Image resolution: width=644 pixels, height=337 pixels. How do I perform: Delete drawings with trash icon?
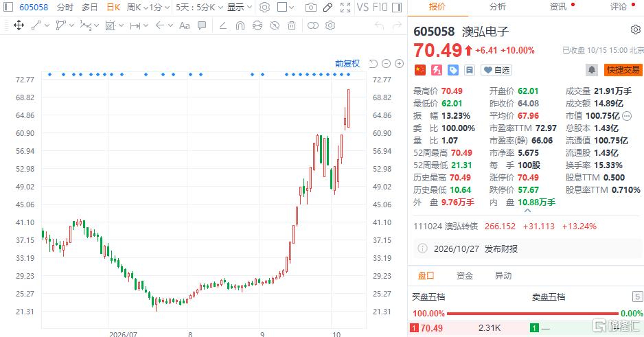tap(292, 25)
